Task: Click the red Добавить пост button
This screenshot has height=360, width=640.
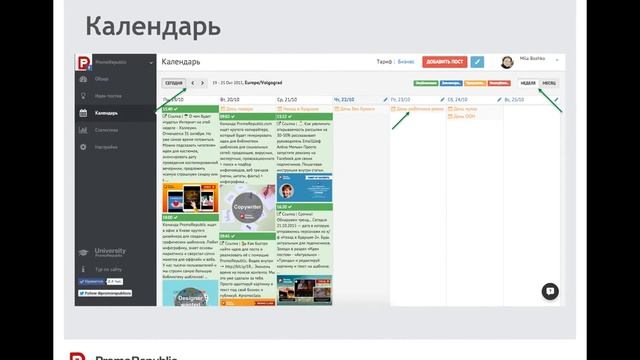Action: pos(444,62)
